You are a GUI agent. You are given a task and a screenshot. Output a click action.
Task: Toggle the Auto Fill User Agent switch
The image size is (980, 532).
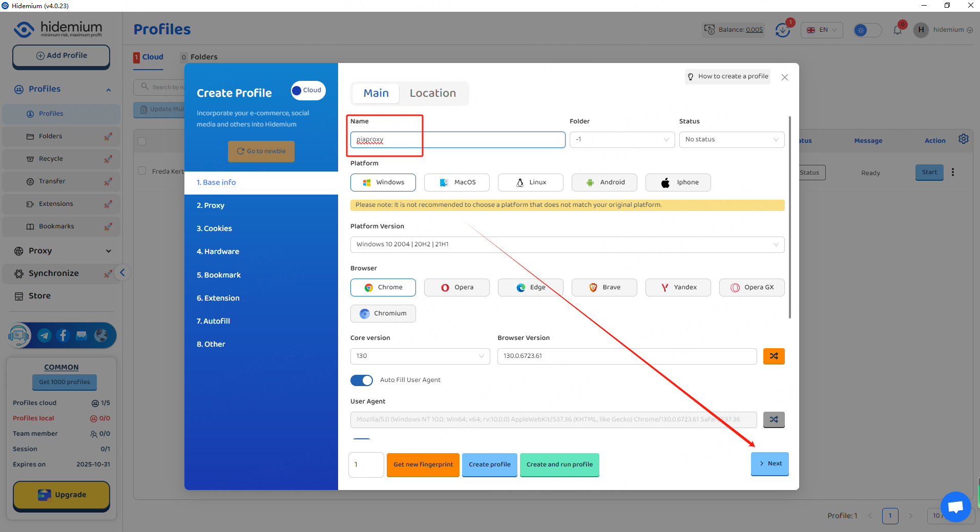362,380
